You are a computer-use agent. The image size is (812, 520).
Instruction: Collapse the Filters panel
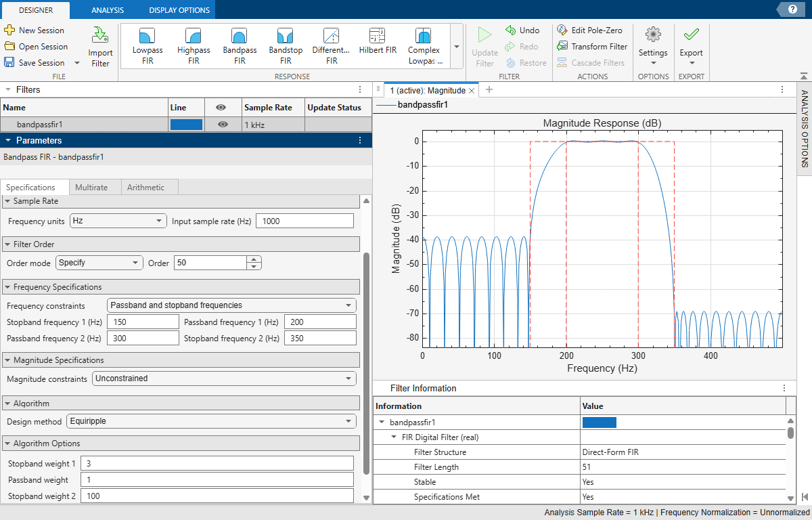point(7,89)
